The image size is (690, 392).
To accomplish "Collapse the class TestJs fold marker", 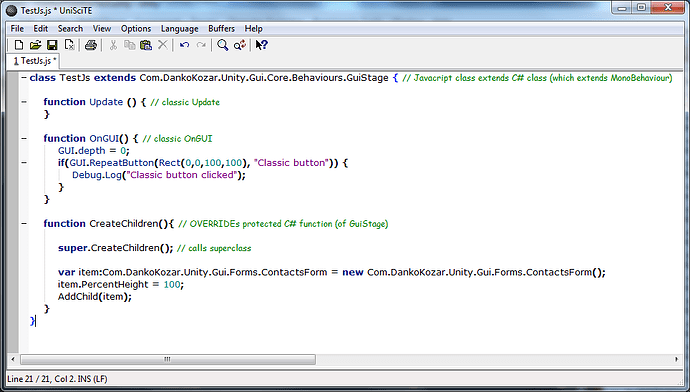I will click(x=24, y=78).
